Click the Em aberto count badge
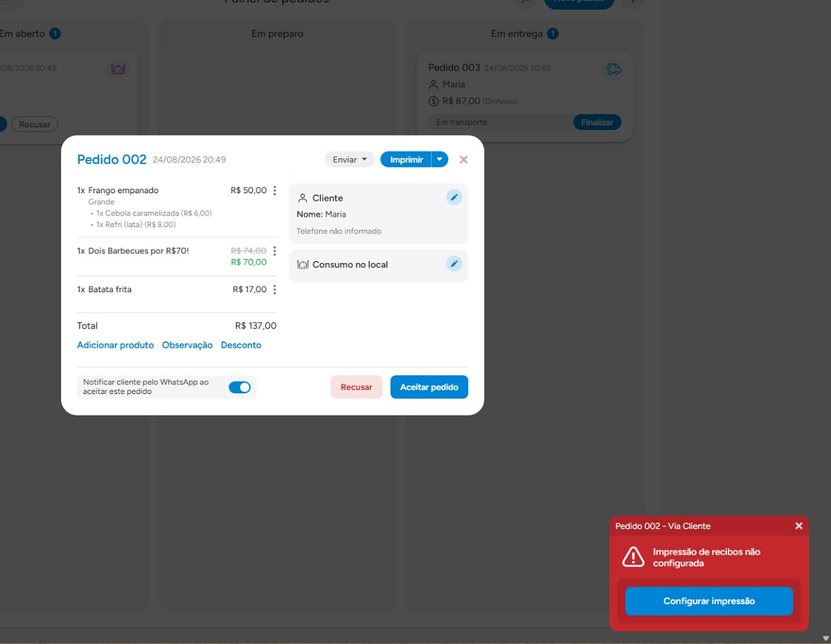 [55, 34]
